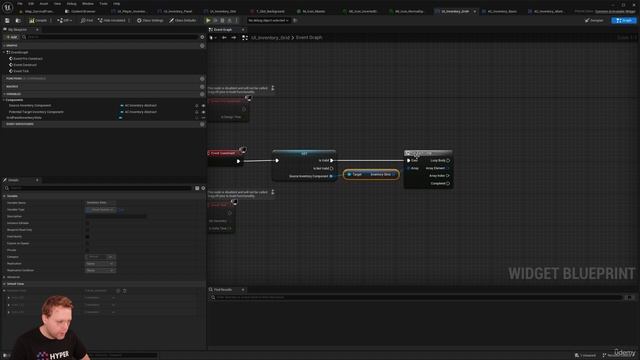Open Details panel settings gear
Image resolution: width=640 pixels, height=360 pixels.
(203, 188)
